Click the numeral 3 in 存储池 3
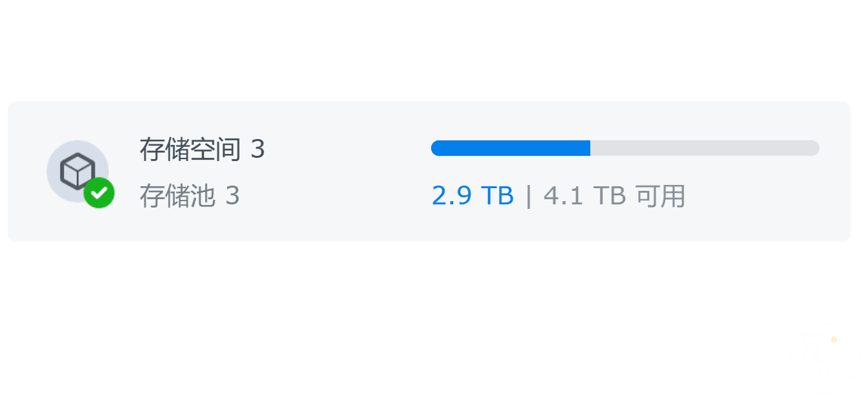This screenshot has height=401, width=868. pyautogui.click(x=233, y=196)
